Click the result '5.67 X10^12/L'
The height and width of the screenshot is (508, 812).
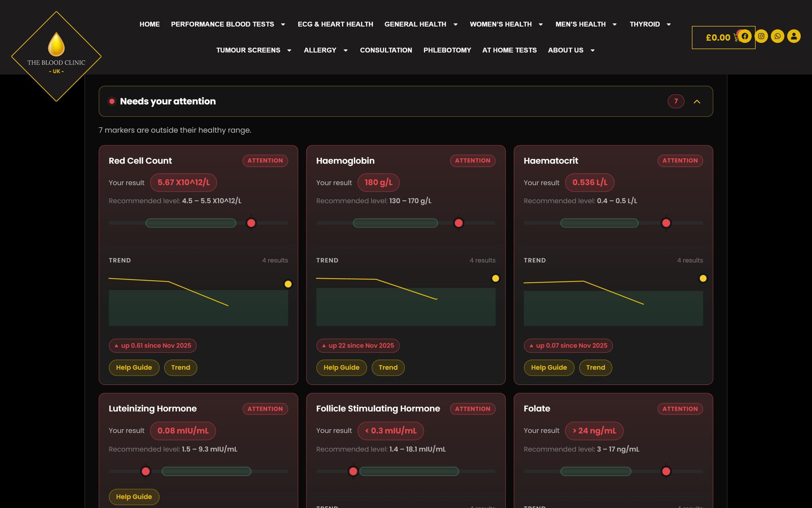(184, 183)
